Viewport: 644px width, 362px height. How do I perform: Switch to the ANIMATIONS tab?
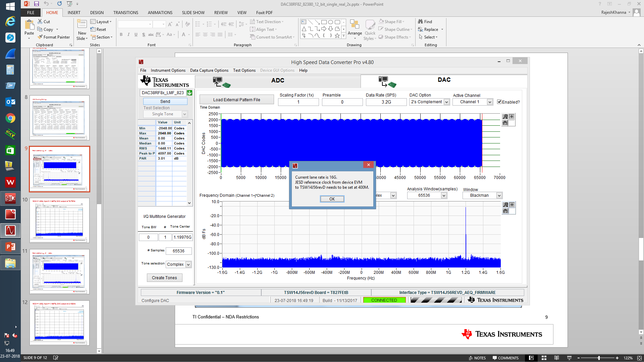point(160,12)
